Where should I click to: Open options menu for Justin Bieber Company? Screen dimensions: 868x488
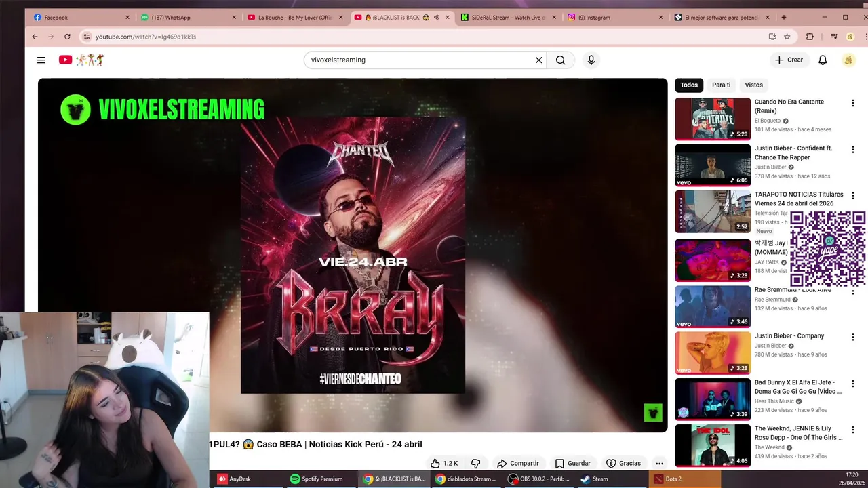[x=852, y=337]
